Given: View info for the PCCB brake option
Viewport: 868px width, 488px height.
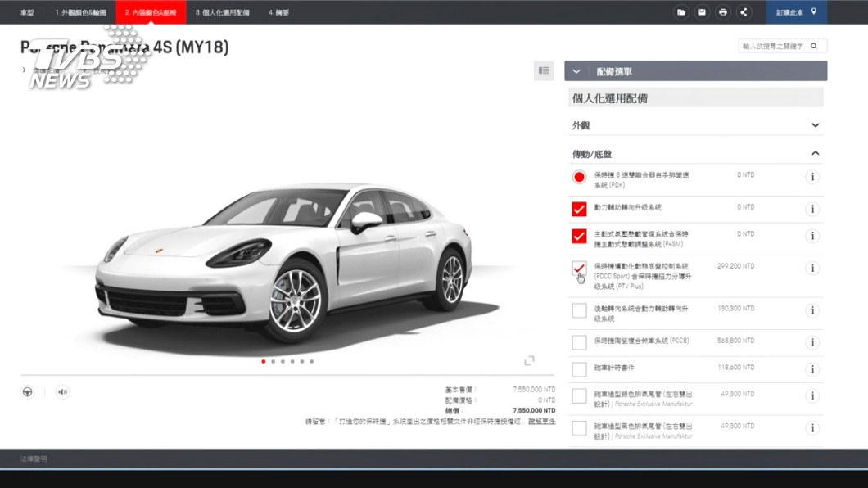Looking at the screenshot, I should click(x=812, y=342).
